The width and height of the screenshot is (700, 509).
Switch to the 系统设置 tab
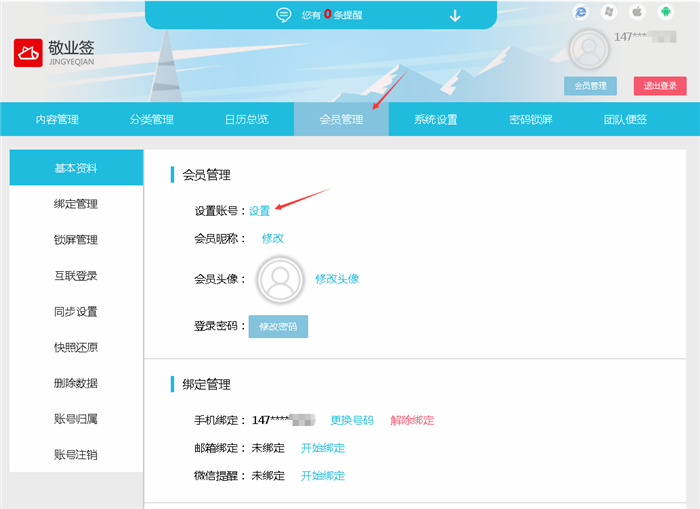[436, 120]
